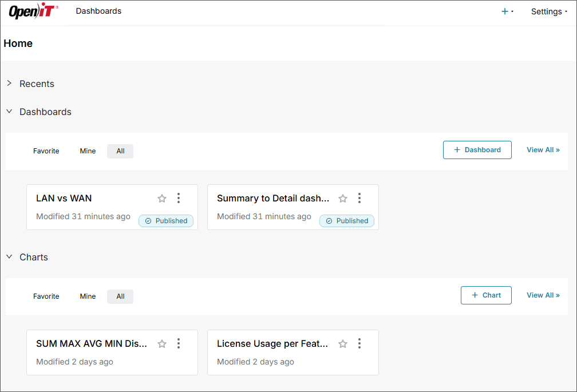Open View All link for Dashboards
This screenshot has width=577, height=392.
point(543,150)
